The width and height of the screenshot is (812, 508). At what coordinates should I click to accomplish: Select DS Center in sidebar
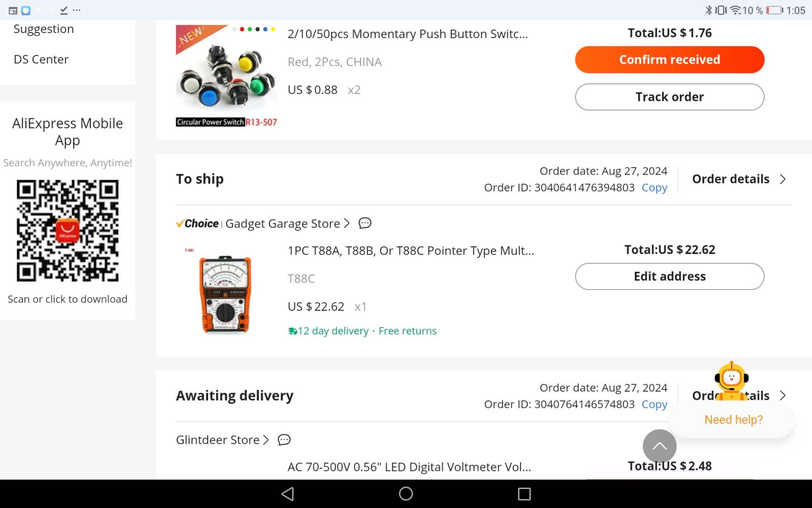click(x=41, y=59)
